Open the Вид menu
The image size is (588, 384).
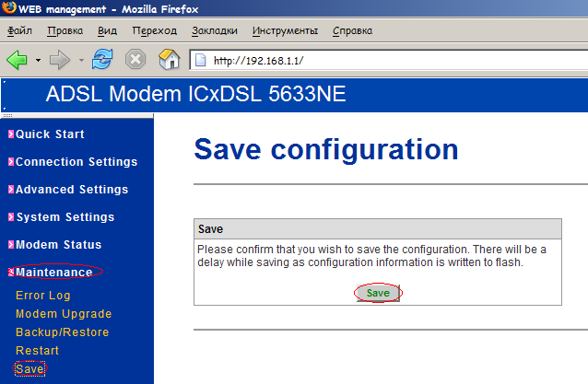(107, 30)
